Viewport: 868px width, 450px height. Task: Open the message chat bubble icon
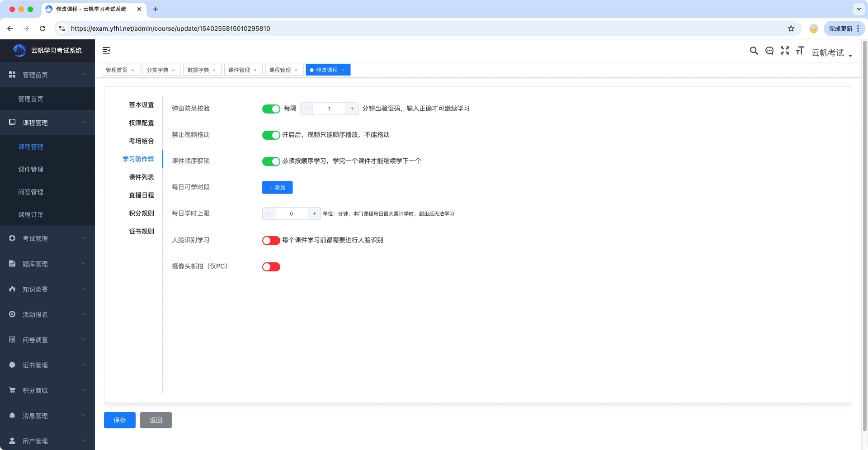tap(769, 51)
